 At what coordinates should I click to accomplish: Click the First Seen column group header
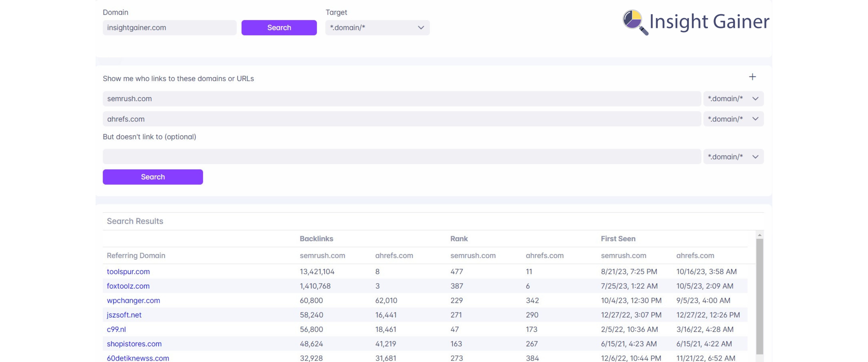(x=618, y=239)
